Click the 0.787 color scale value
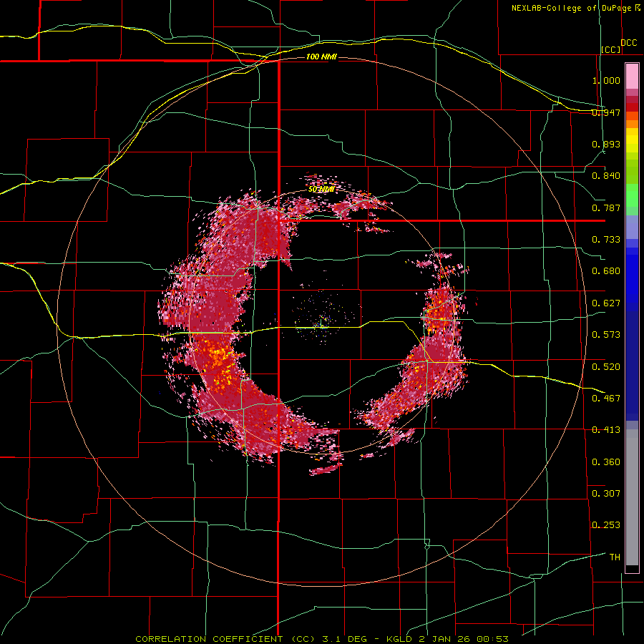This screenshot has height=644, width=644. (606, 208)
